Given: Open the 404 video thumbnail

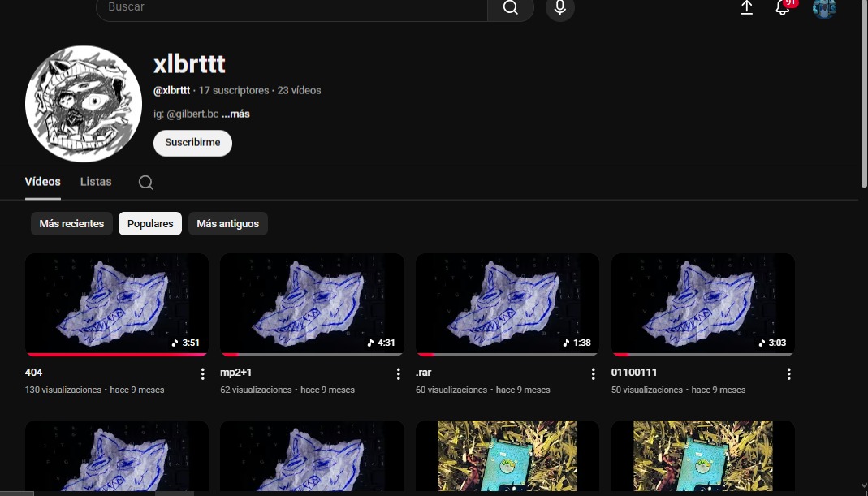Looking at the screenshot, I should pyautogui.click(x=117, y=304).
